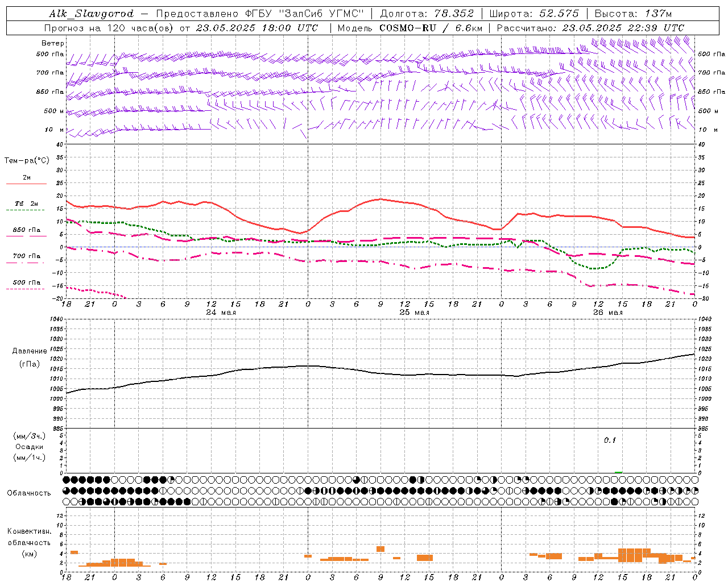
Task: Click the Давление pressure panel label
Action: [x=29, y=351]
